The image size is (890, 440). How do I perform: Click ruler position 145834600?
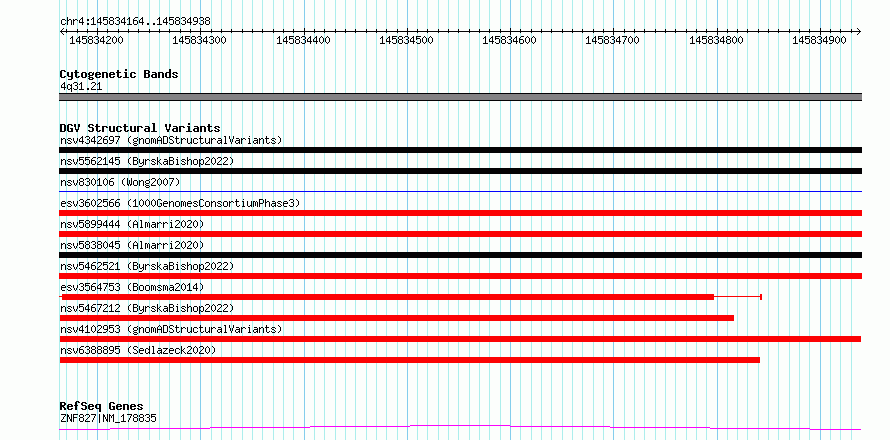tap(509, 40)
